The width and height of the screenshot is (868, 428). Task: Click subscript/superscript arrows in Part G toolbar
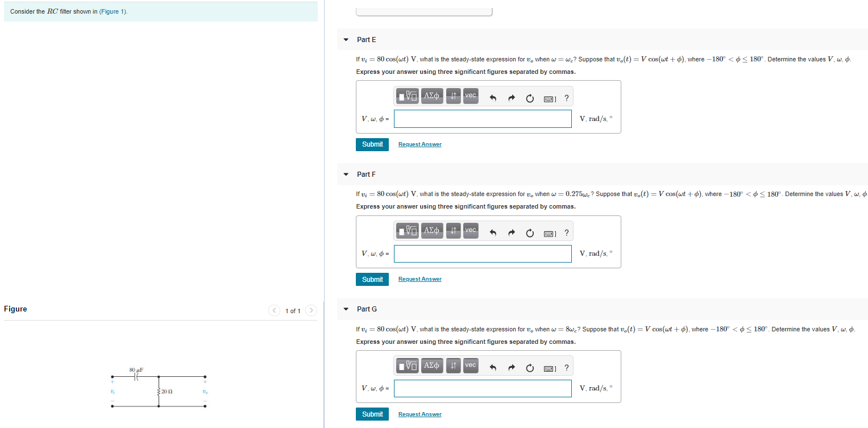[453, 365]
